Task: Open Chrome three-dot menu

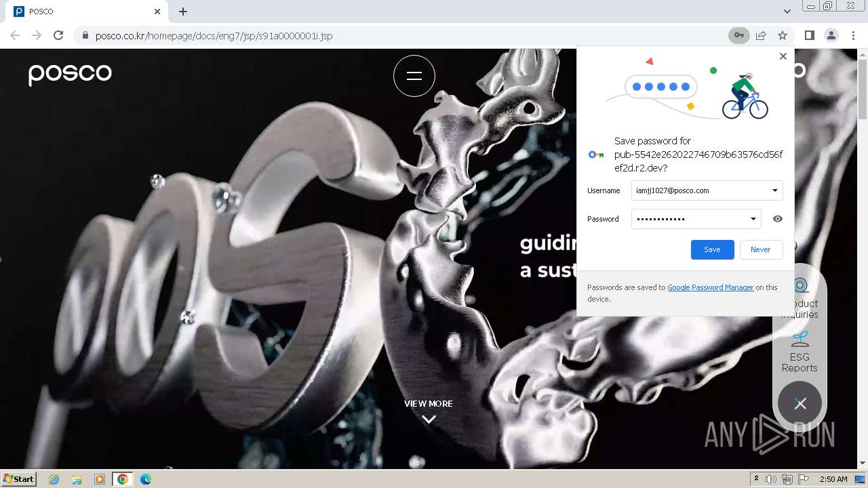Action: [852, 35]
